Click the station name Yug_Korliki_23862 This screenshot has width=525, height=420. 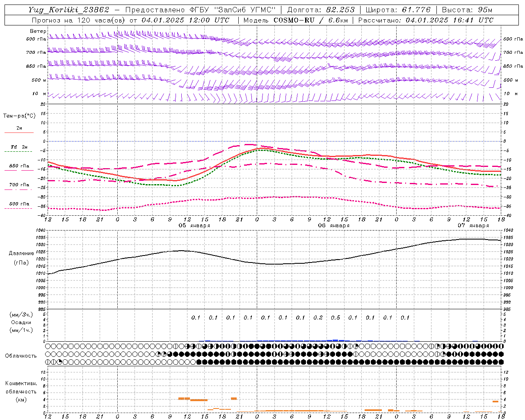coord(69,10)
